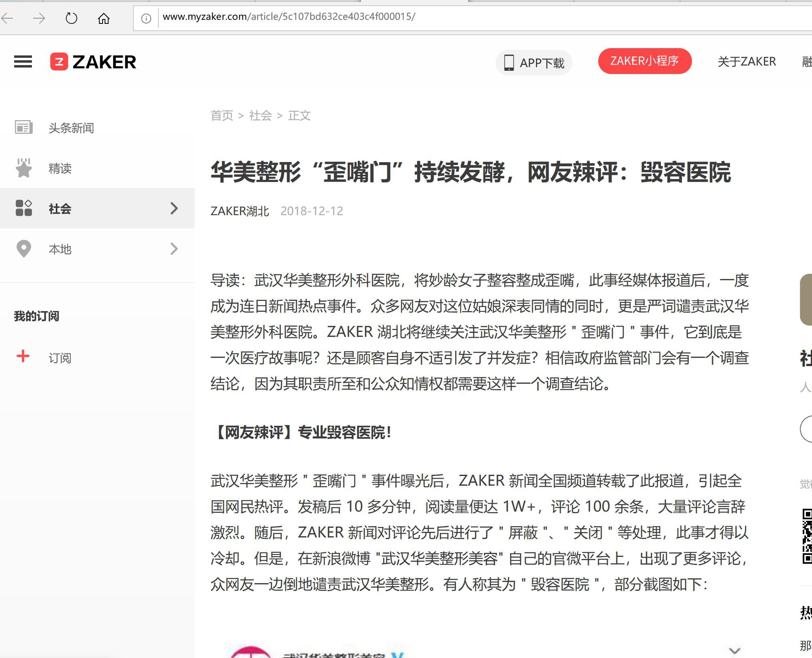812x658 pixels.
Task: Open 订阅 in the sidebar
Action: (60, 358)
